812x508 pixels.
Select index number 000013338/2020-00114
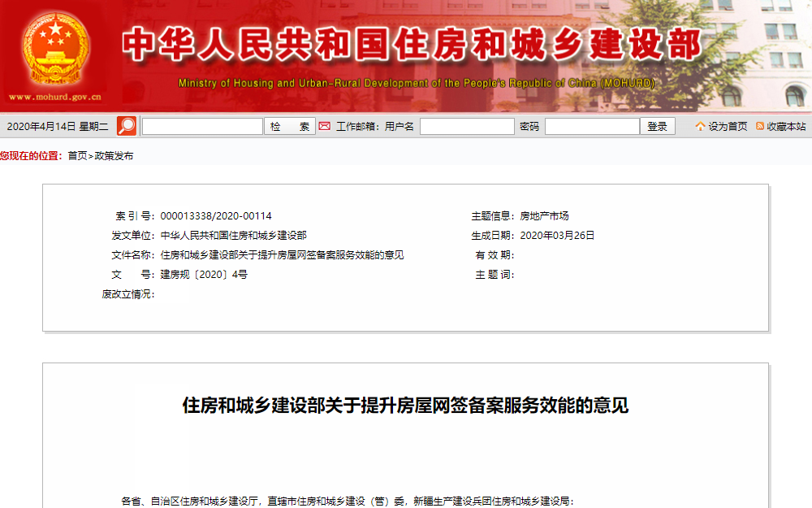click(216, 216)
